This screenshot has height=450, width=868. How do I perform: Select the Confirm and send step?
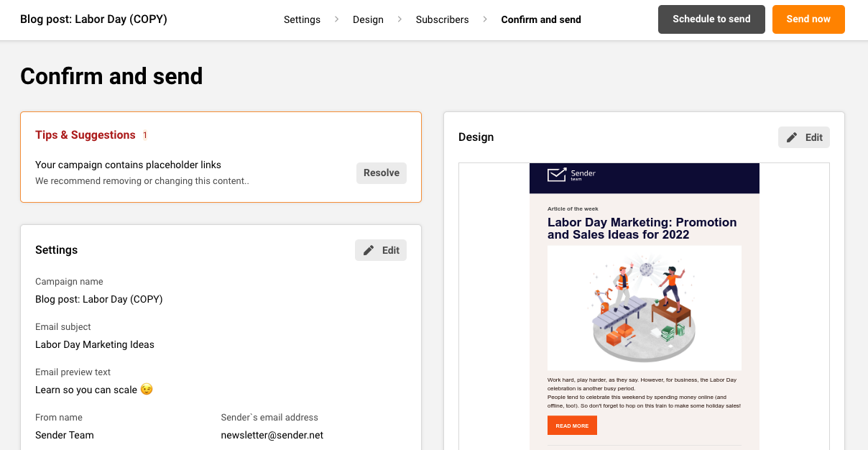[541, 19]
